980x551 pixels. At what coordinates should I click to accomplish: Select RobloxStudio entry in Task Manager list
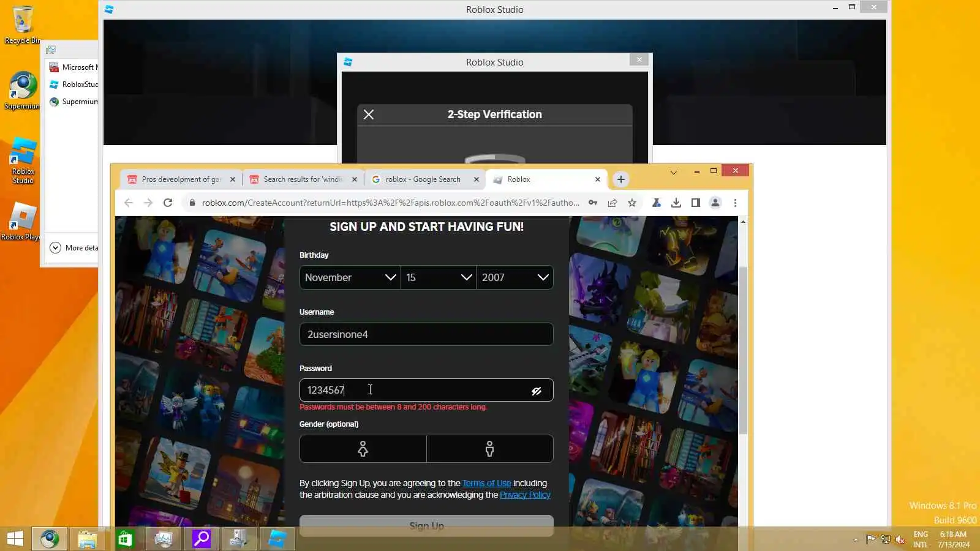pyautogui.click(x=73, y=84)
